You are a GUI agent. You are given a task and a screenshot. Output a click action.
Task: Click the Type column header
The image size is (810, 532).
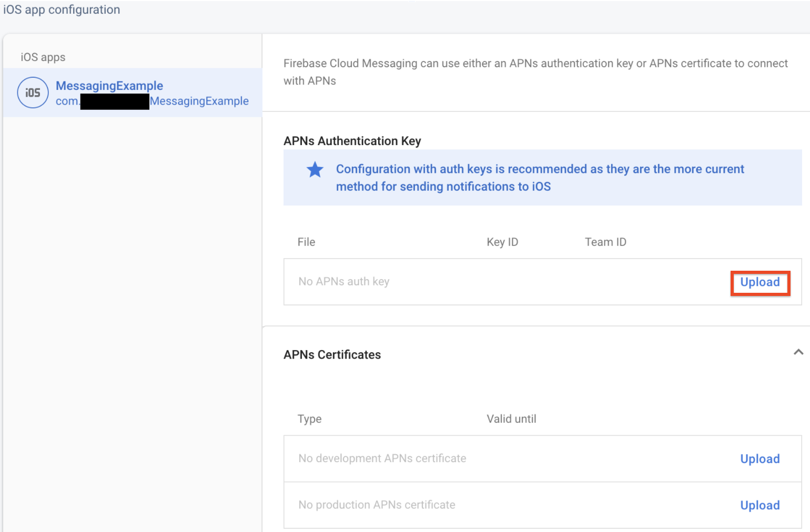point(309,419)
